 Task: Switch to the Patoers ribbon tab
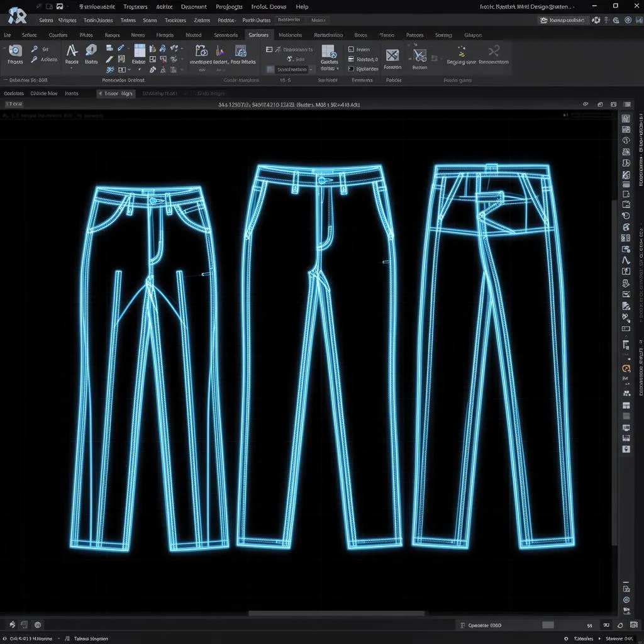click(x=415, y=35)
